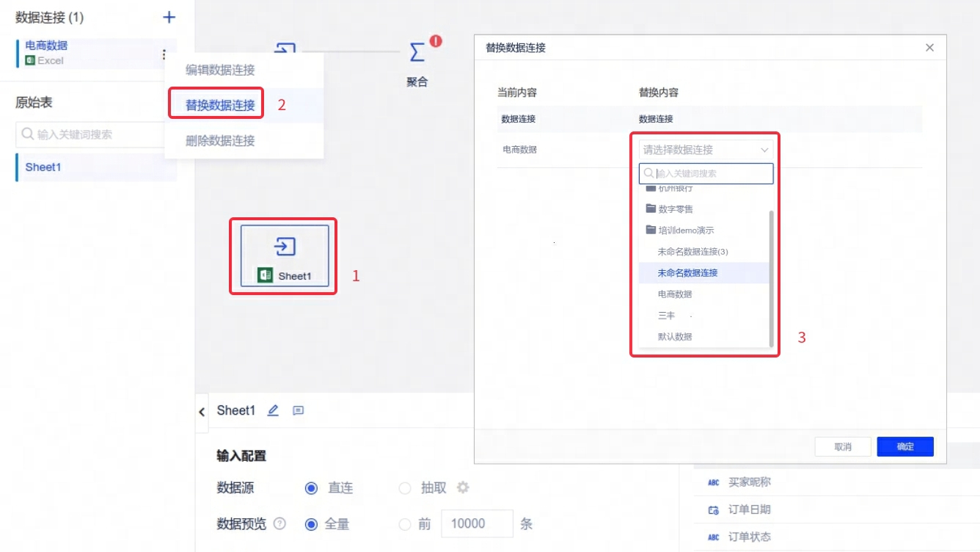Click the plus icon to add data connection
The width and height of the screenshot is (980, 552).
(169, 18)
